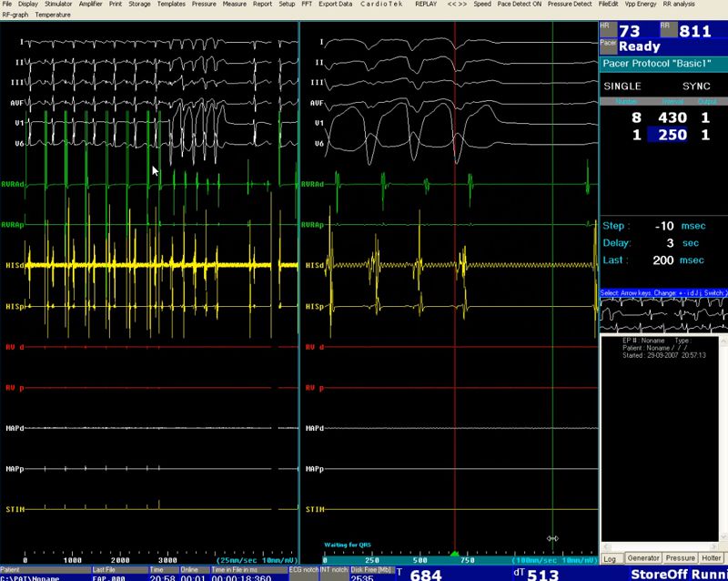Click the CardioTek menu item
The width and height of the screenshot is (728, 581).
[381, 4]
